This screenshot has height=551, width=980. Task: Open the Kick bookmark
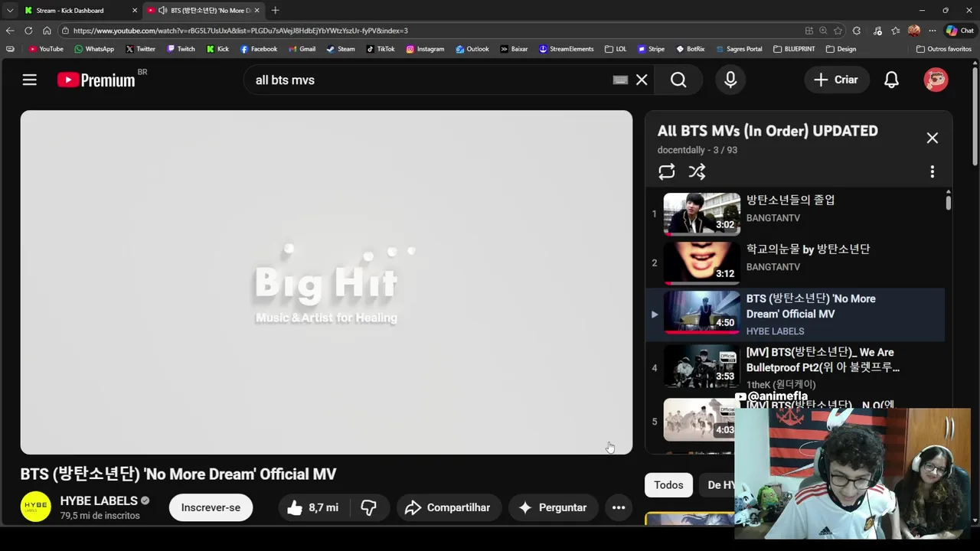[217, 49]
